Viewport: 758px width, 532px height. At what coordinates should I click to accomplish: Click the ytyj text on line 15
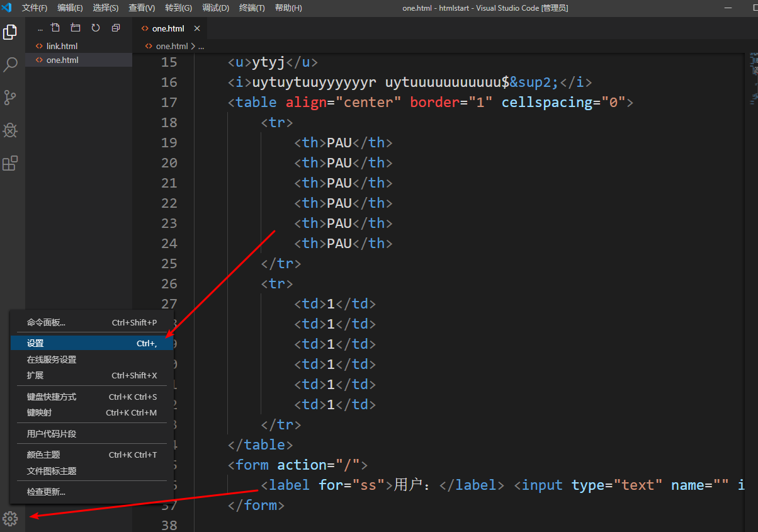pos(269,62)
